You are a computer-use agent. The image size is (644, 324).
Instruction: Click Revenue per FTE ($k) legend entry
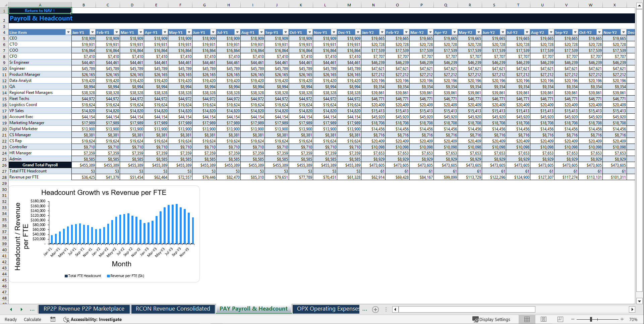coord(125,276)
